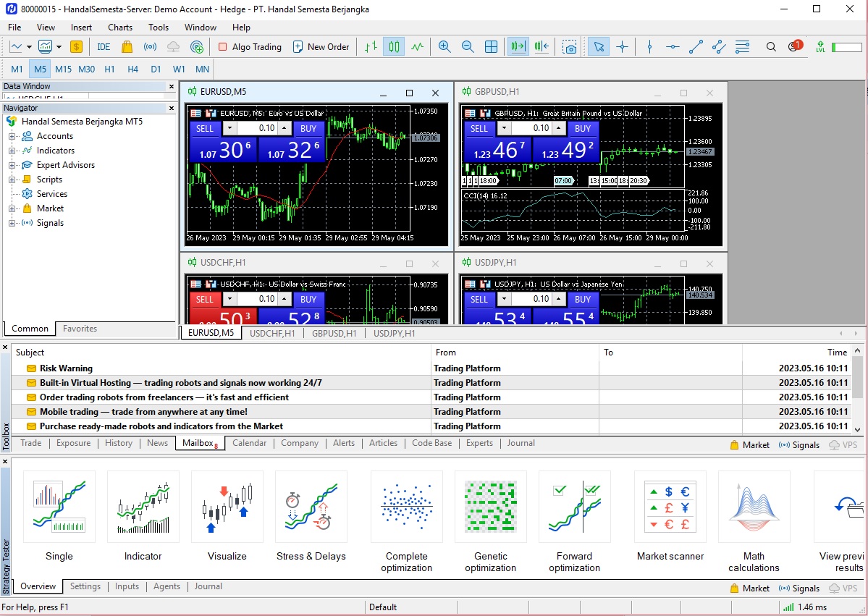This screenshot has width=868, height=616.
Task: Switch timeframe to D1
Action: (x=156, y=69)
